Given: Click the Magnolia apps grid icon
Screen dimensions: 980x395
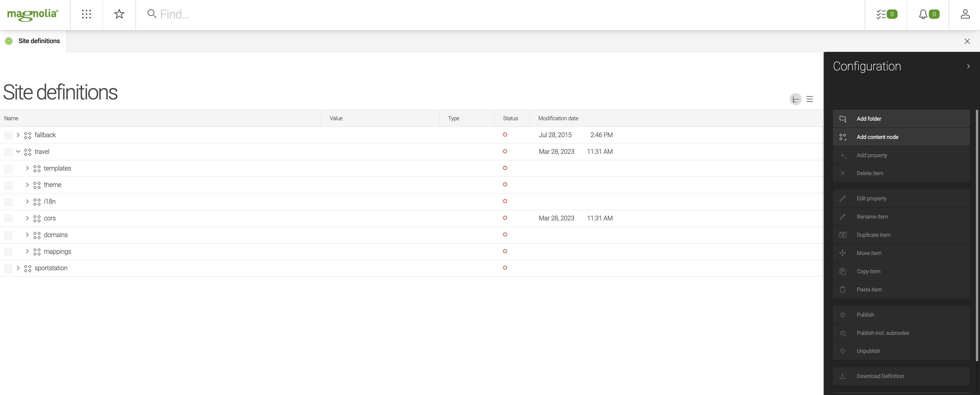Looking at the screenshot, I should pyautogui.click(x=86, y=14).
